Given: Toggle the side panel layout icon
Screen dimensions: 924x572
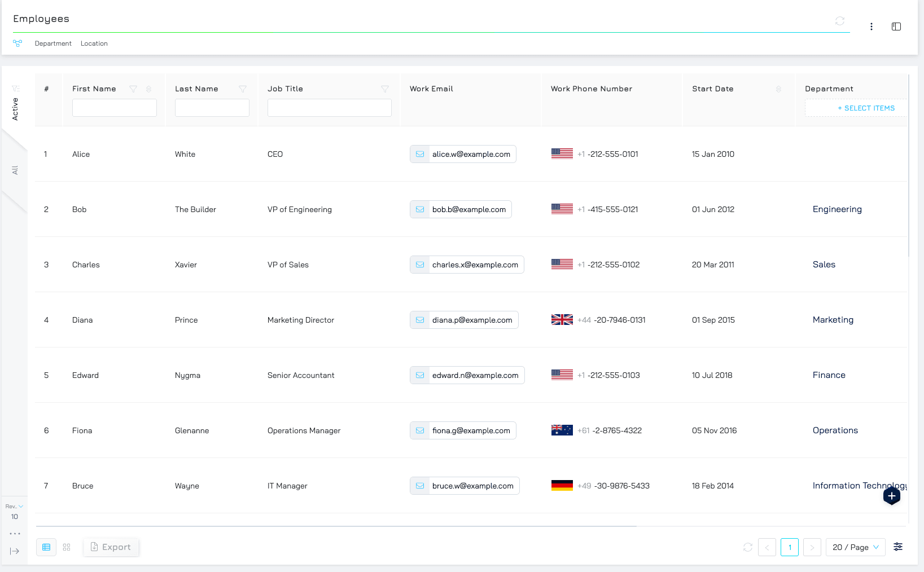Looking at the screenshot, I should point(896,27).
